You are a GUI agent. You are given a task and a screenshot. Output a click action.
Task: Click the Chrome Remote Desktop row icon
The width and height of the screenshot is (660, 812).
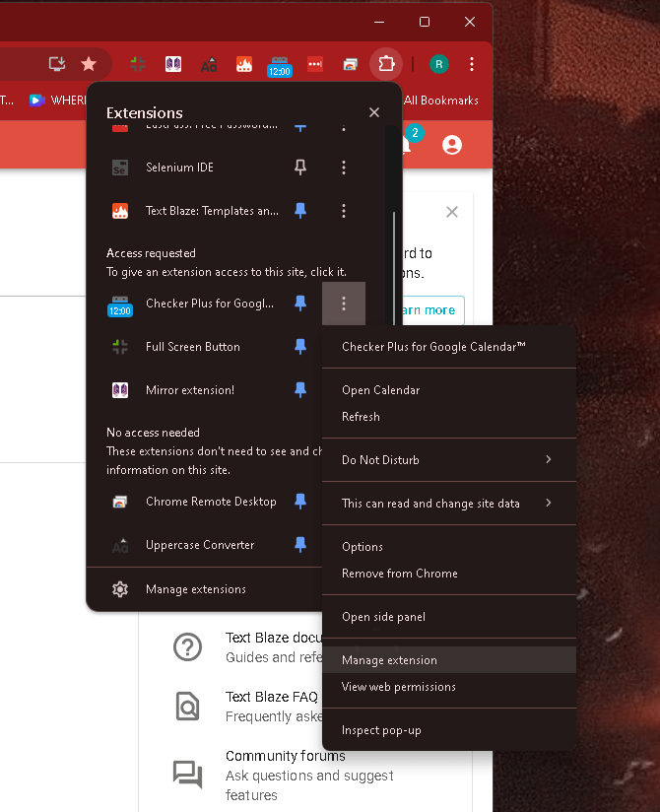(120, 502)
